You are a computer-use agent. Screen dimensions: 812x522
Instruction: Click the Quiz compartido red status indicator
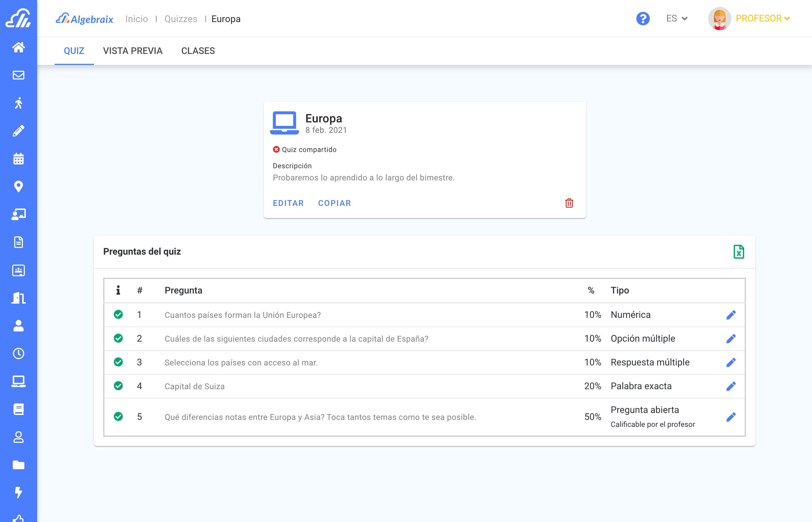click(x=276, y=149)
